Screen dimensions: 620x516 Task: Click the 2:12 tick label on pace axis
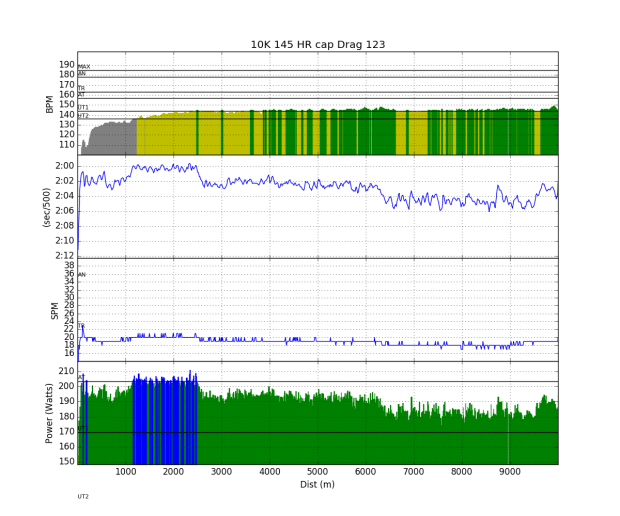click(x=64, y=256)
